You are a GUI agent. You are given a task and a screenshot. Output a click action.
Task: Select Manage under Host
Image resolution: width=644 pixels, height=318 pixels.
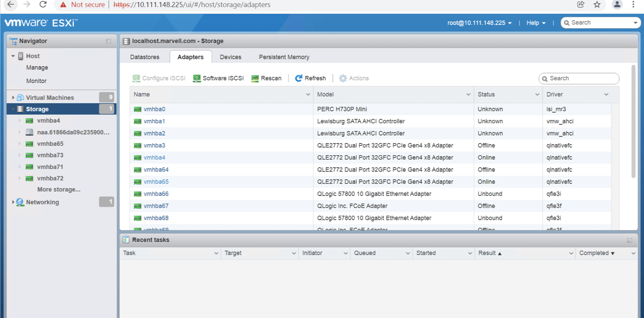pos(37,68)
